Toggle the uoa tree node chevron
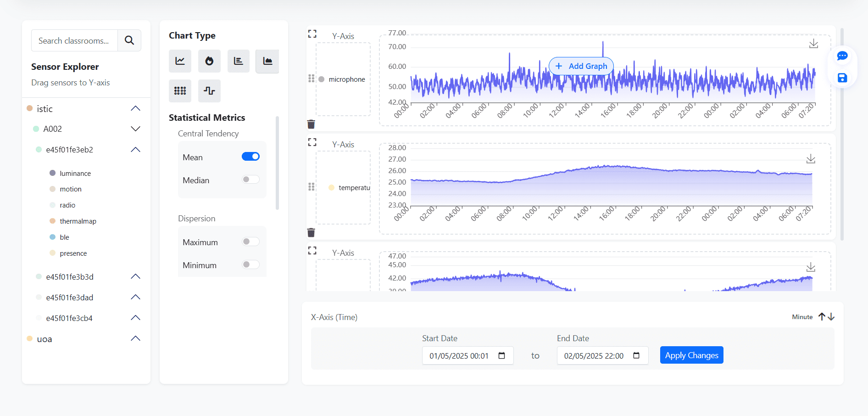 135,338
